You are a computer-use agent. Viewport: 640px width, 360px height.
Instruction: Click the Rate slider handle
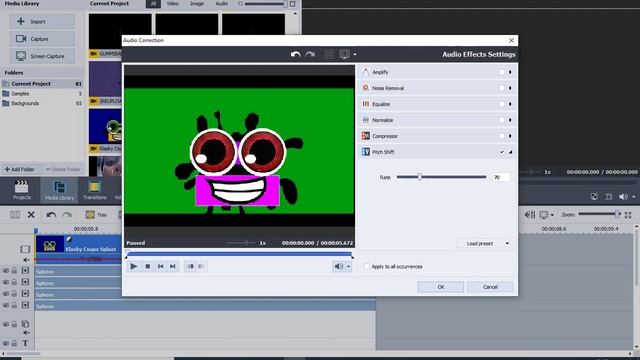[x=420, y=177]
